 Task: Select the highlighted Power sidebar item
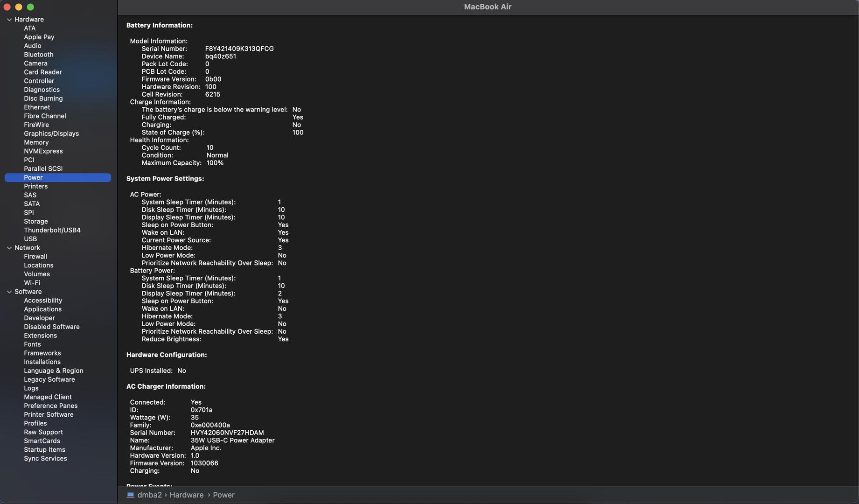(33, 177)
